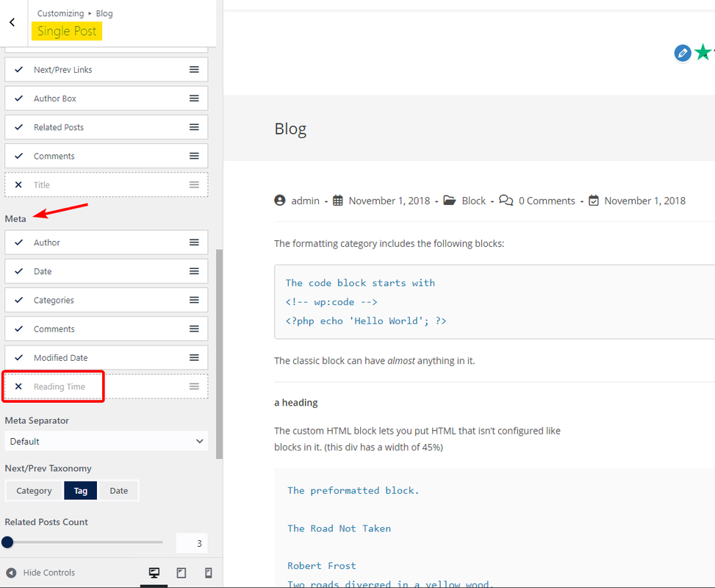Click the Related Posts Count slider handle
Image resolution: width=715 pixels, height=588 pixels.
coord(7,542)
